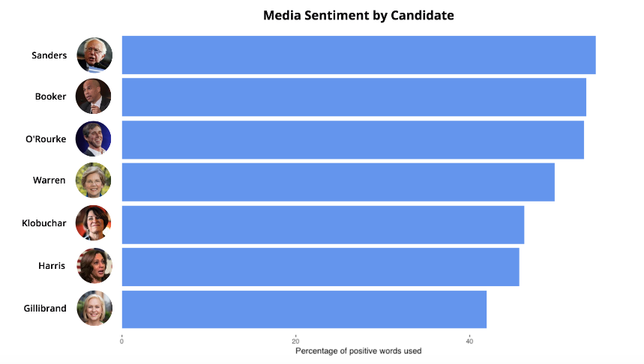
Task: Select the Sanders sentiment bar
Action: pos(358,55)
